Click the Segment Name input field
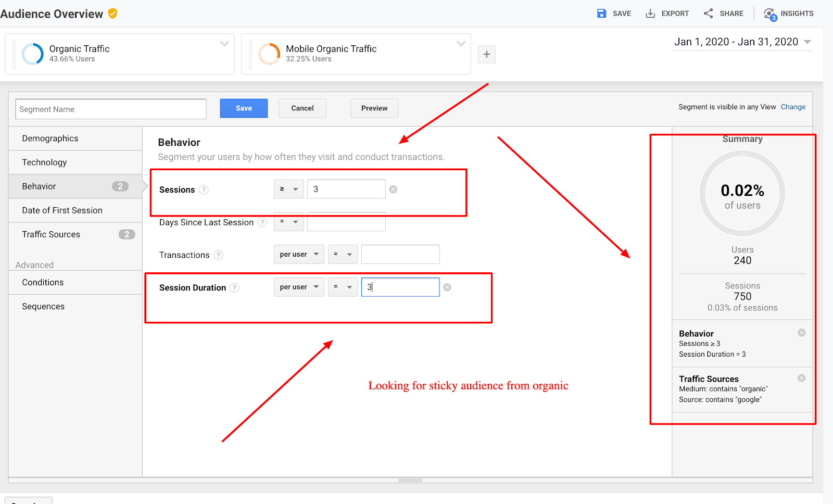 [111, 109]
